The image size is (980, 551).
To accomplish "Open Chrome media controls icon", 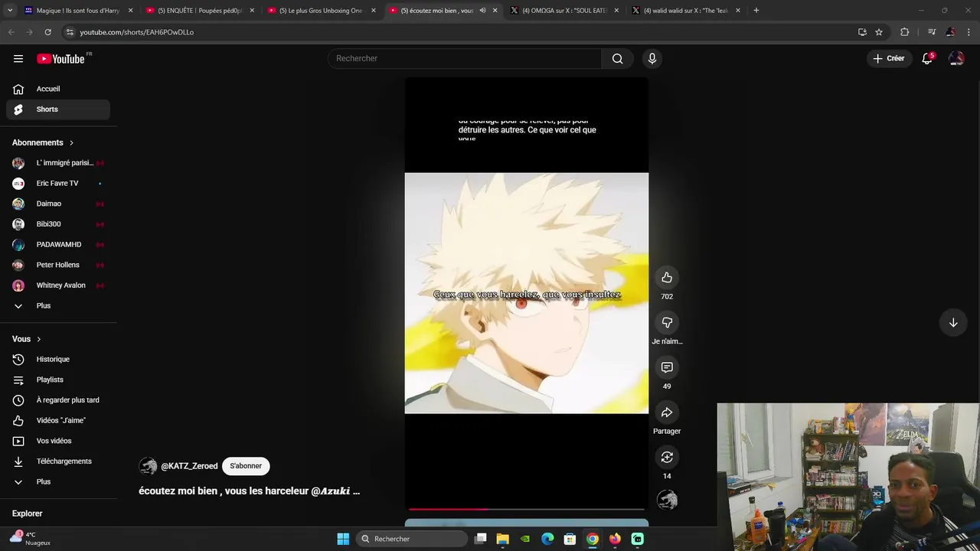I will 932,32.
